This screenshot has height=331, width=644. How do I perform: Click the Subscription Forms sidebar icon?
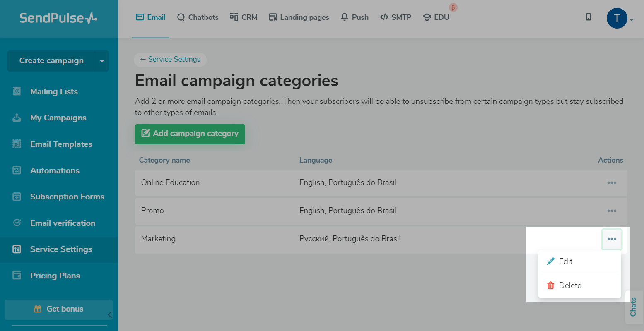[x=17, y=197]
